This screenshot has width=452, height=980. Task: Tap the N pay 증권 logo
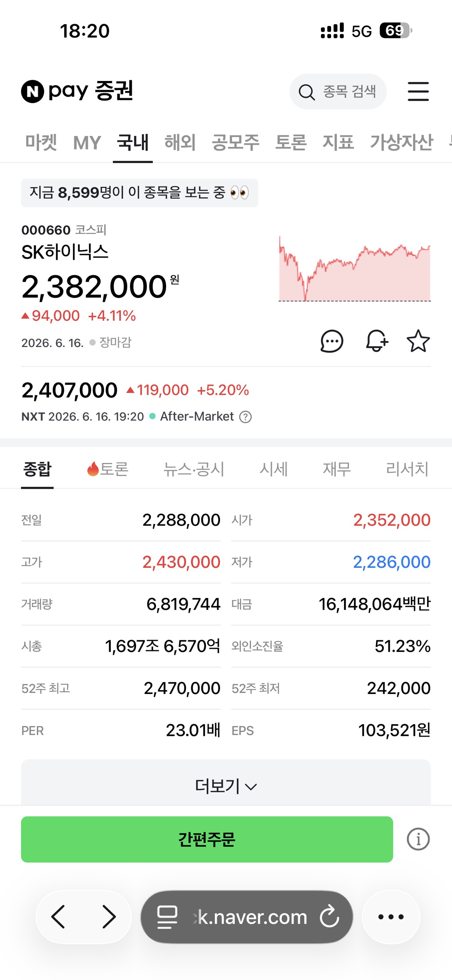tap(77, 91)
